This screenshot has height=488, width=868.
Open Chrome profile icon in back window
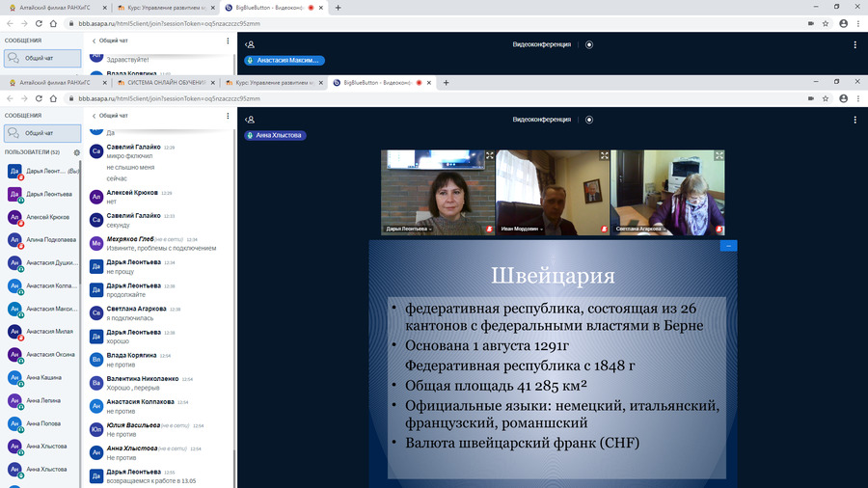click(844, 24)
